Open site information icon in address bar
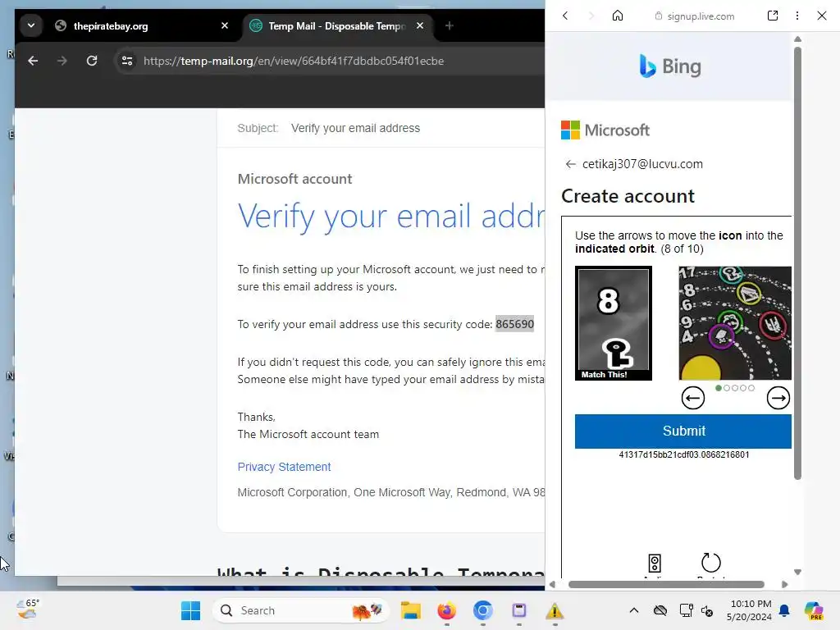The image size is (840, 630). [127, 61]
